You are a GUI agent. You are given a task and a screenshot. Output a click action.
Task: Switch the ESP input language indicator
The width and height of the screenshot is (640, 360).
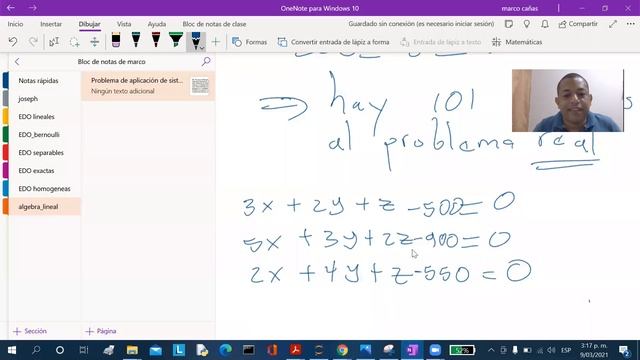pyautogui.click(x=566, y=350)
